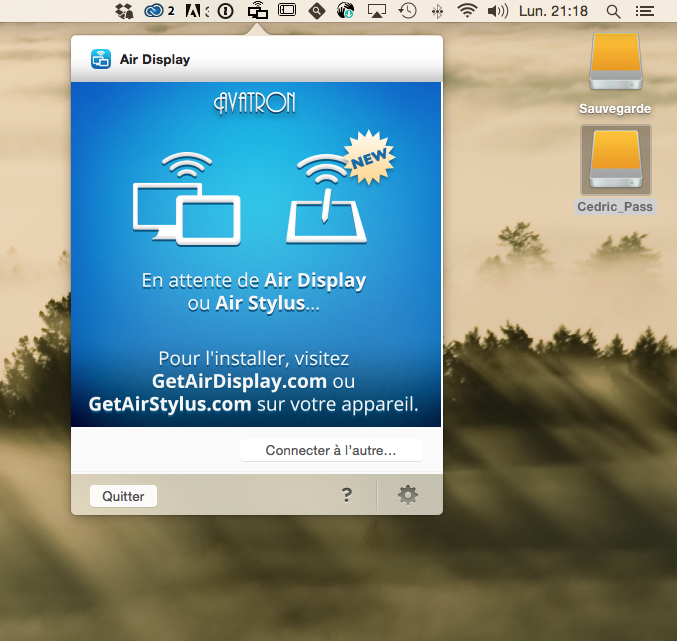Viewport: 677px width, 641px height.
Task: Click the Air Display title text
Action: pyautogui.click(x=155, y=59)
